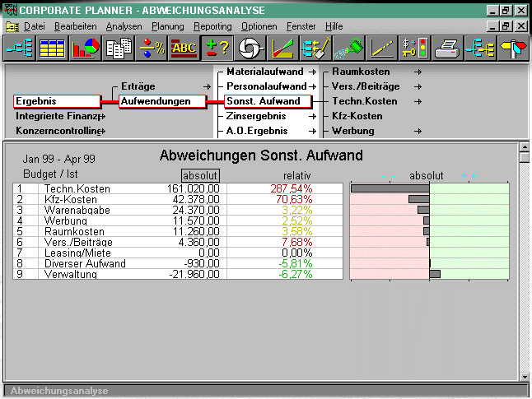Select the plus-minus deviation analysis icon

217,49
